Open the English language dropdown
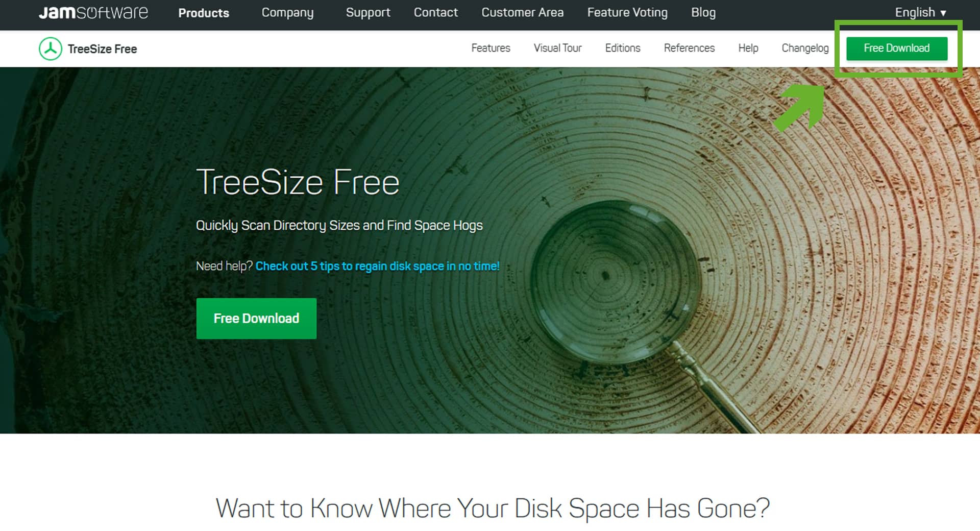Screen dimensions: 980x531 920,12
